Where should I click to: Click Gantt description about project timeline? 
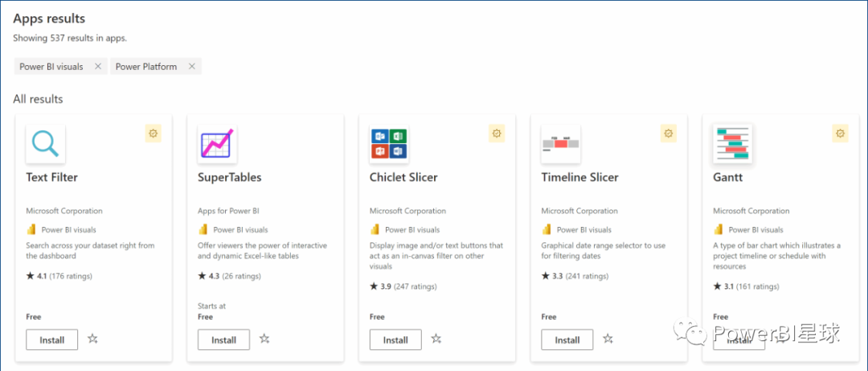tap(777, 256)
